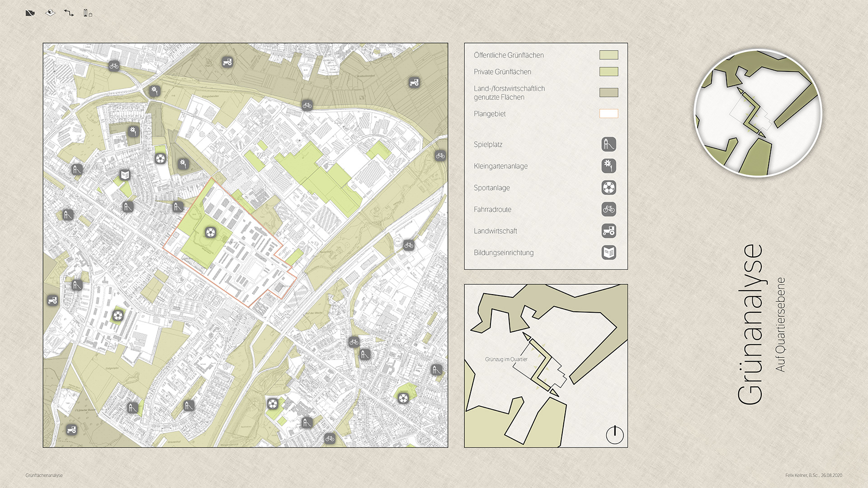Click the Sportanlage ball legend icon
This screenshot has height=488, width=868.
pos(609,188)
